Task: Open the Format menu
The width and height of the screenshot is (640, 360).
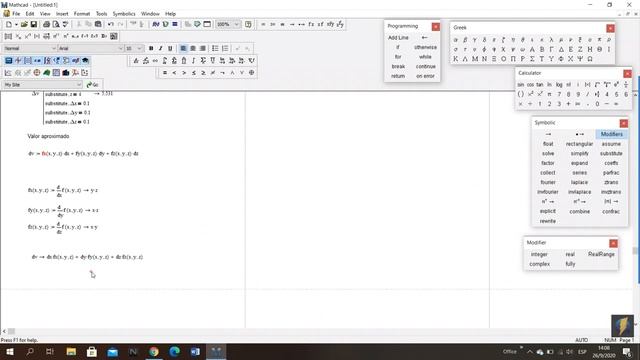Action: (x=82, y=13)
